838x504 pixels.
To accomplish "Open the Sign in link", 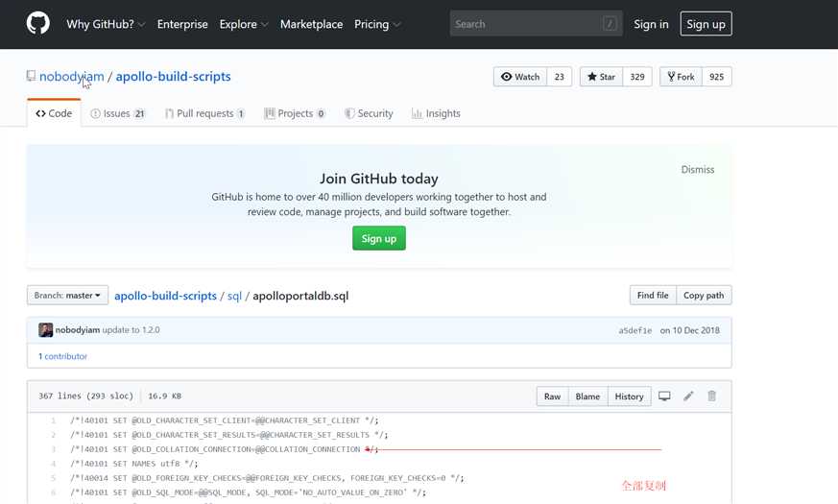I will coord(651,24).
